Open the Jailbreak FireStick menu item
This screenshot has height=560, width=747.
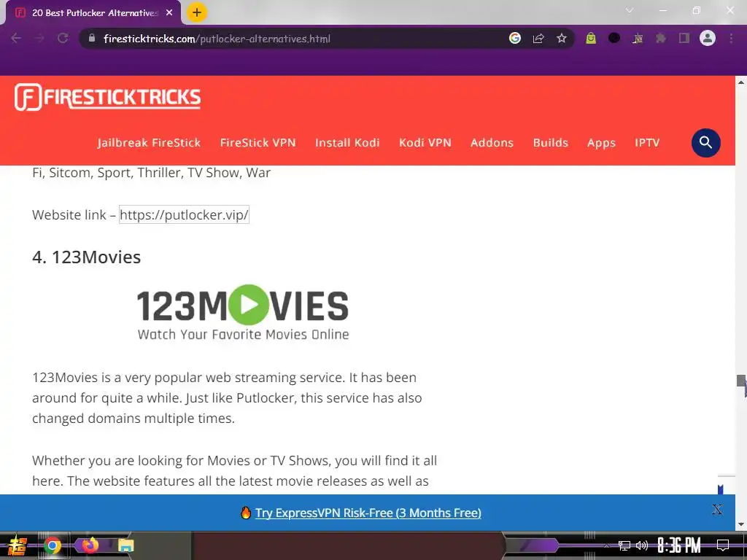click(x=149, y=142)
